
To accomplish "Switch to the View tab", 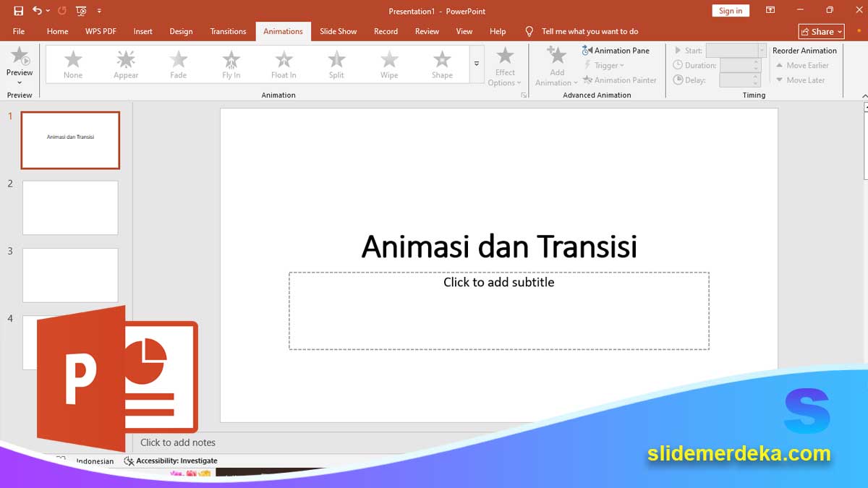I will [464, 31].
